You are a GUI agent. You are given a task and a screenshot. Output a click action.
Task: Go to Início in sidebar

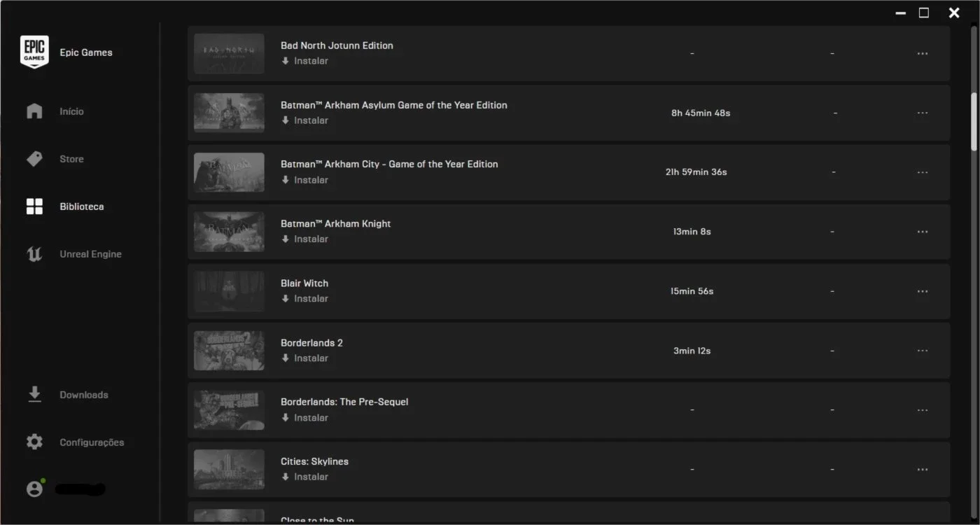coord(71,111)
